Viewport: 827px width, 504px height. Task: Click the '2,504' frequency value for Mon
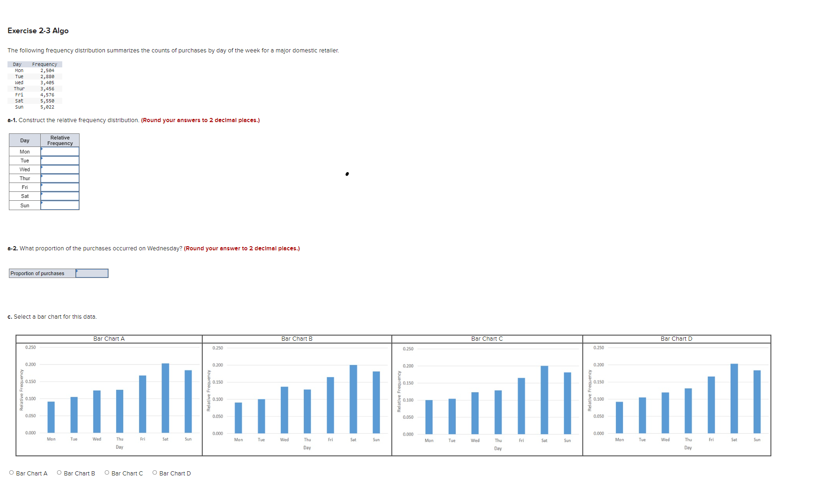tap(47, 71)
